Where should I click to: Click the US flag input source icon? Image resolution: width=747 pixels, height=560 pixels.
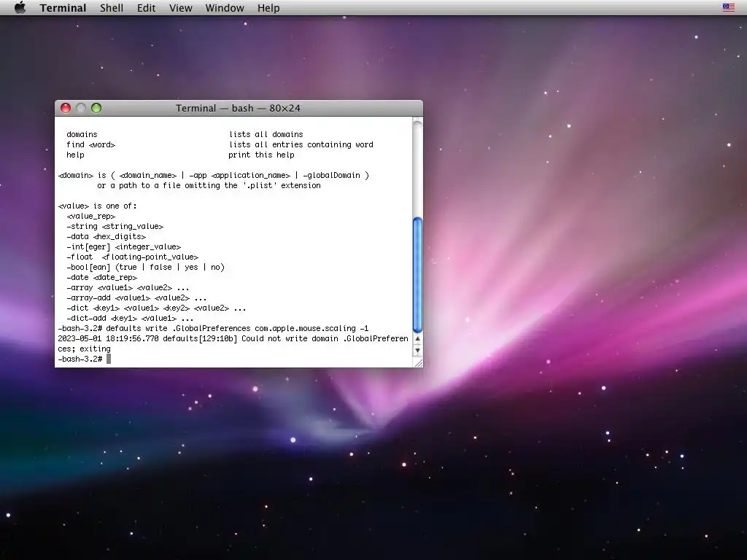(x=729, y=7)
